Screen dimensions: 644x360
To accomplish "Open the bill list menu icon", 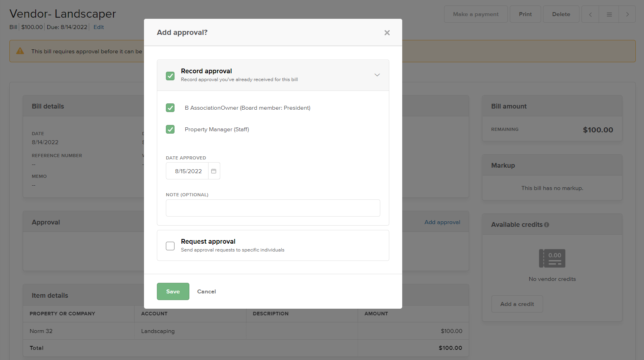I will 609,14.
